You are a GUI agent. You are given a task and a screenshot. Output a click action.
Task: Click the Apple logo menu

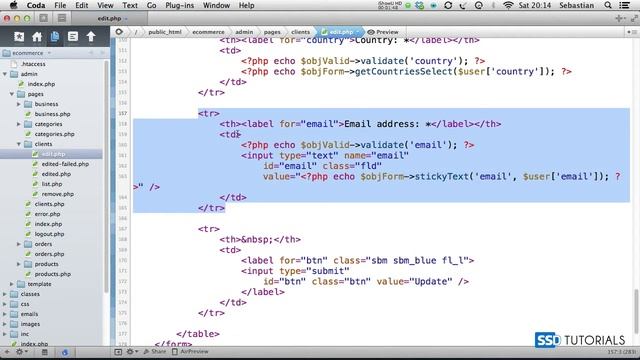tap(13, 5)
